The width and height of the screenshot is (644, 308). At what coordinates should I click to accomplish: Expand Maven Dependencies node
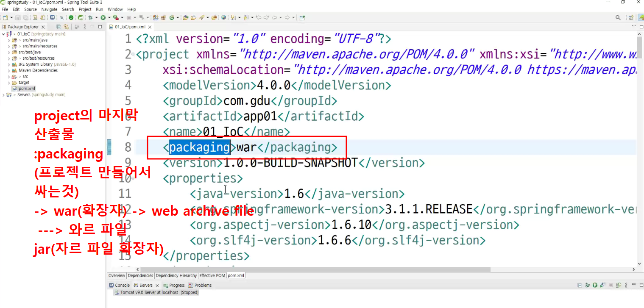[x=9, y=70]
